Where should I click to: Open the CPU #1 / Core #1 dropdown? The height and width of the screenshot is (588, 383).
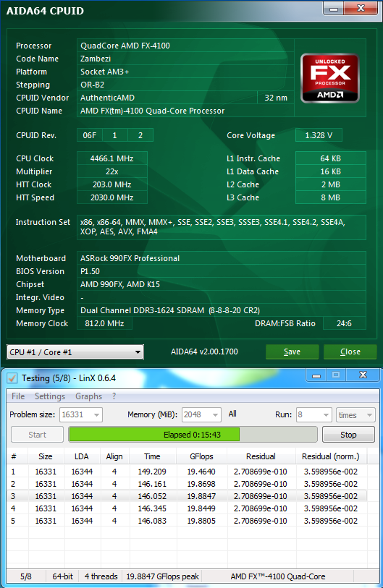[75, 352]
